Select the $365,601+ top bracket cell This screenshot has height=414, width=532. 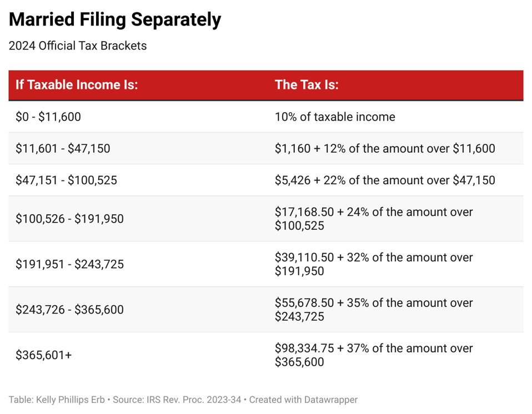click(43, 355)
